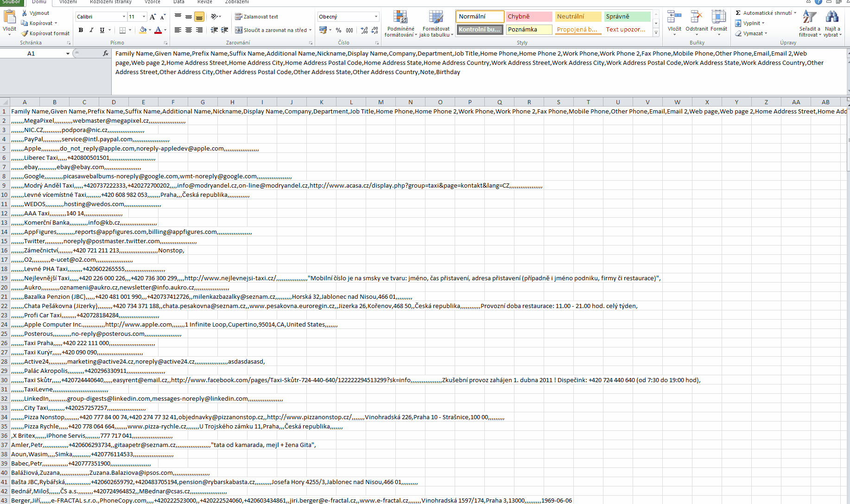The height and width of the screenshot is (504, 850).
Task: Click the fx insert function button
Action: [106, 54]
